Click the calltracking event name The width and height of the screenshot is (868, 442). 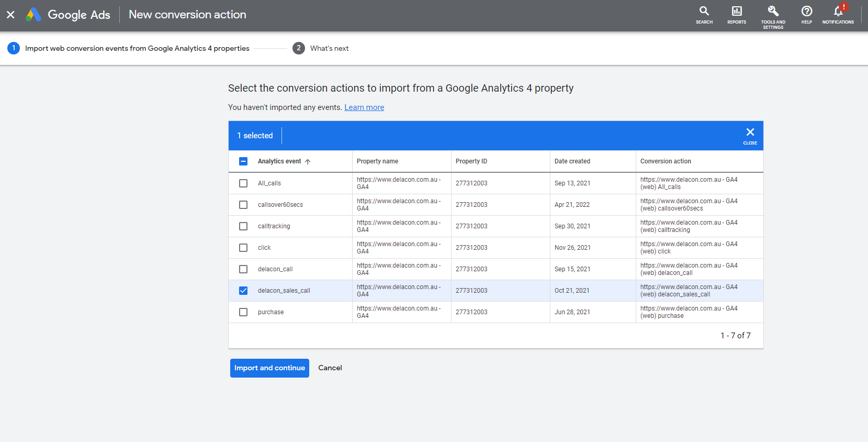tap(274, 226)
